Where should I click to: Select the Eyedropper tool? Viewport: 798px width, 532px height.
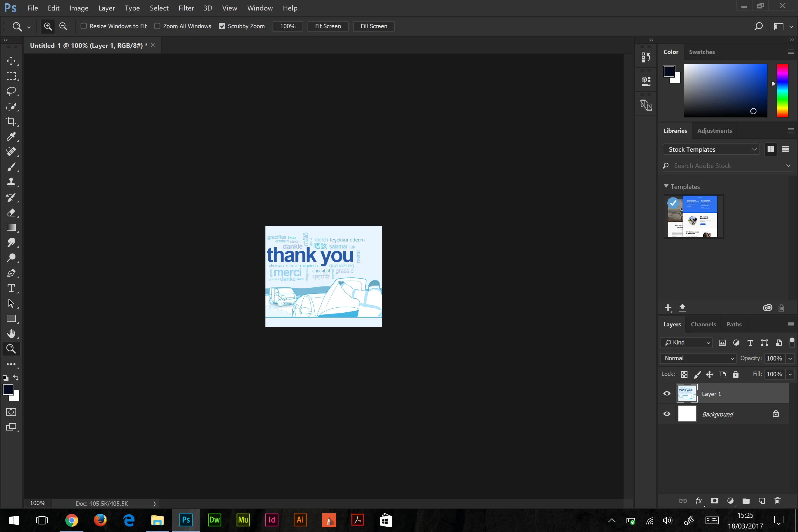click(11, 136)
